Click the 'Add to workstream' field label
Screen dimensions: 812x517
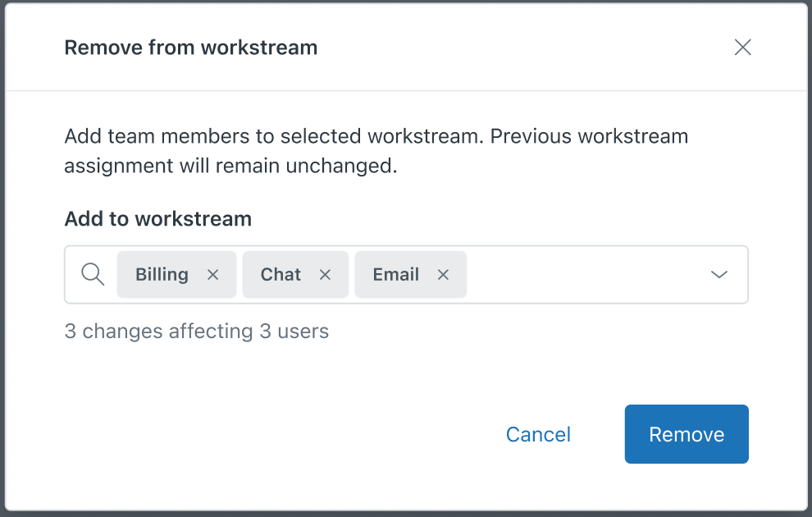pyautogui.click(x=157, y=219)
